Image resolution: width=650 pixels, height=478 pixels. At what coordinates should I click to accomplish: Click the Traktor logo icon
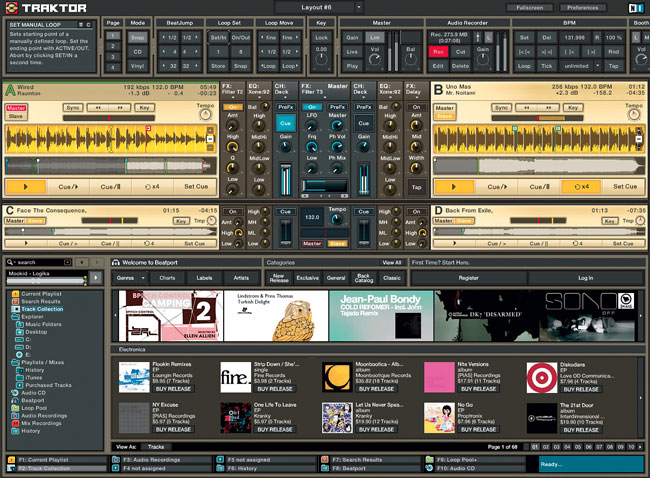pos(12,7)
